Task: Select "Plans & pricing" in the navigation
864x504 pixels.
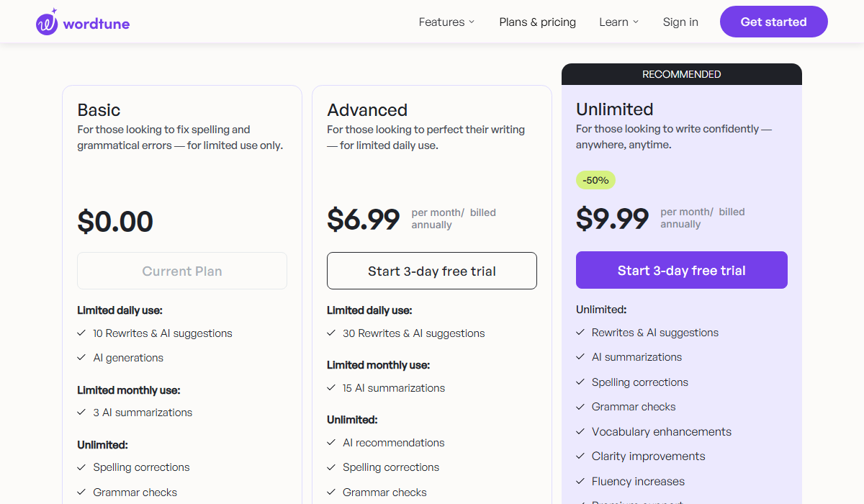Action: [x=537, y=22]
